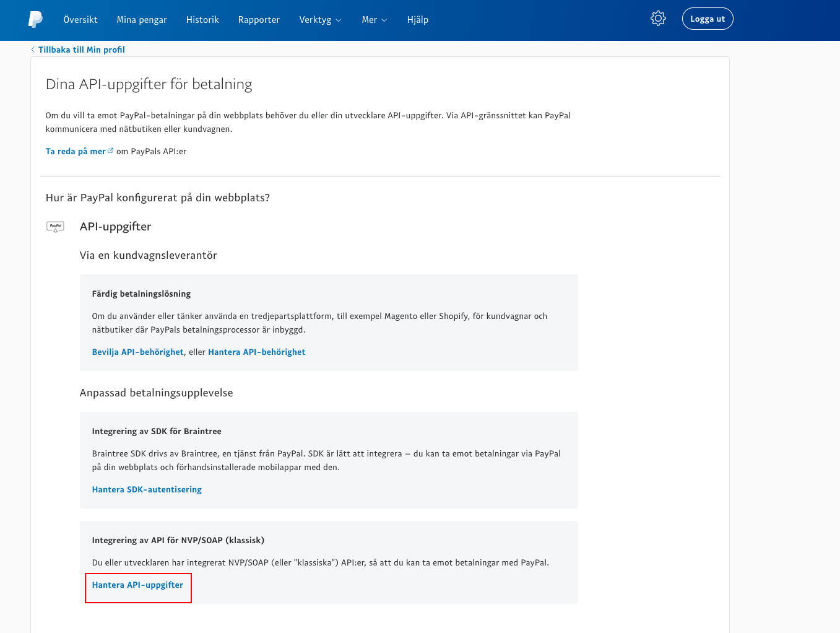Click the PayPal API-uppgifter section icon
The height and width of the screenshot is (633, 840).
[x=56, y=227]
